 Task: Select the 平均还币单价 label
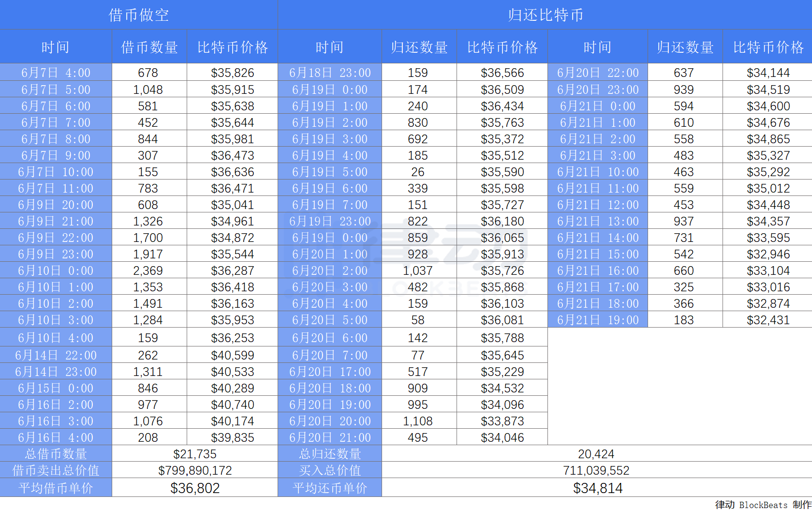coord(330,488)
